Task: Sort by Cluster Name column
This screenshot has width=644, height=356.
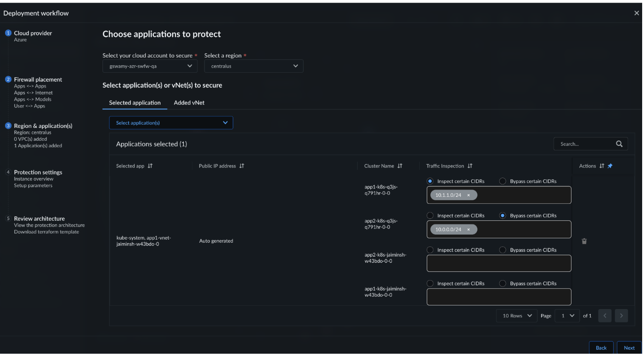Action: click(400, 166)
